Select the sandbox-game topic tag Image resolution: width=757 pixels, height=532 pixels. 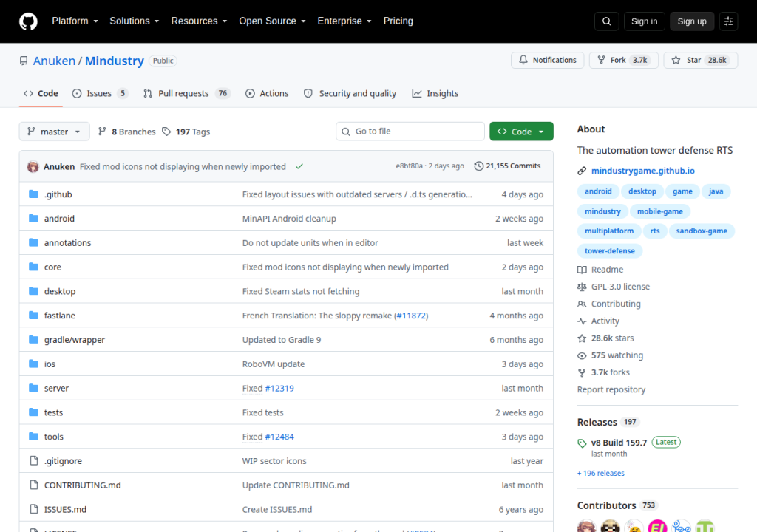click(702, 231)
